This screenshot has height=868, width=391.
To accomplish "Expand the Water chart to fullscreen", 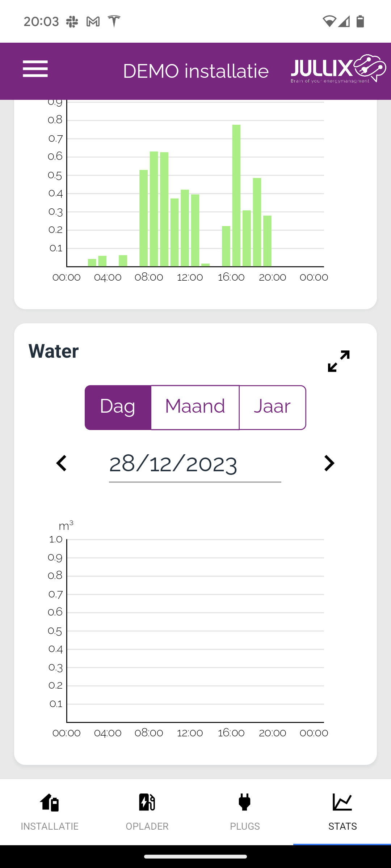I will 339,361.
